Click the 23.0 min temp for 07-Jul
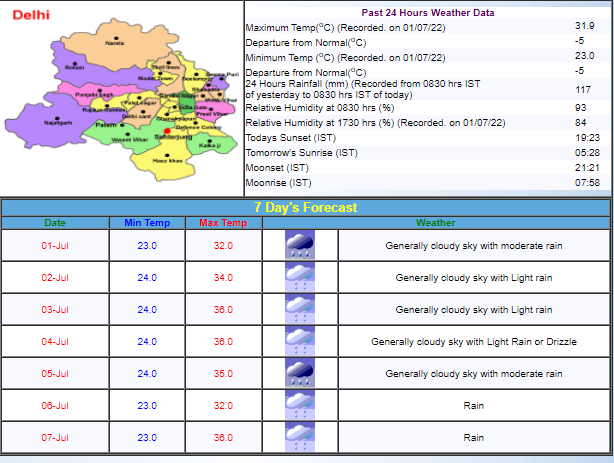 click(x=147, y=438)
